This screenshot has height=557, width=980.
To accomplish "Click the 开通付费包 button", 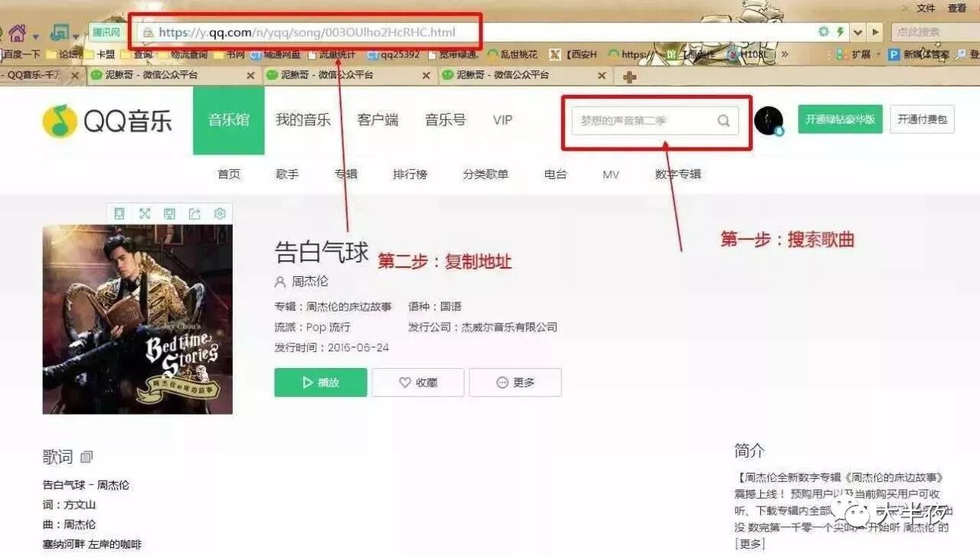I will [923, 119].
